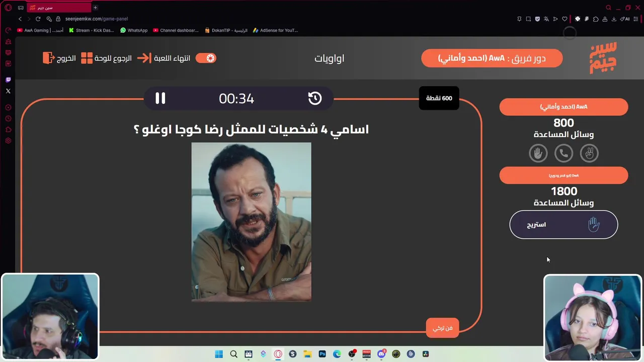
Task: Reload the current page
Action: (38, 19)
